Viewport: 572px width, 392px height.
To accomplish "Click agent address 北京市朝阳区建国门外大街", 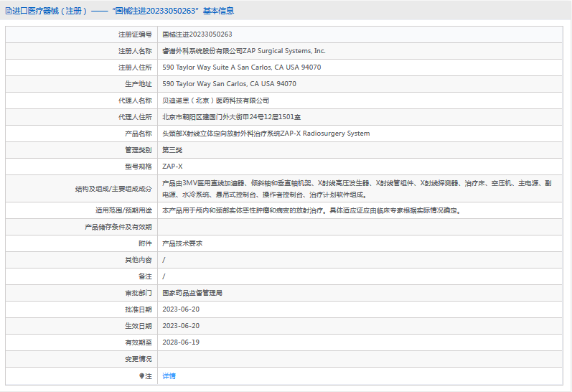I will pyautogui.click(x=231, y=117).
